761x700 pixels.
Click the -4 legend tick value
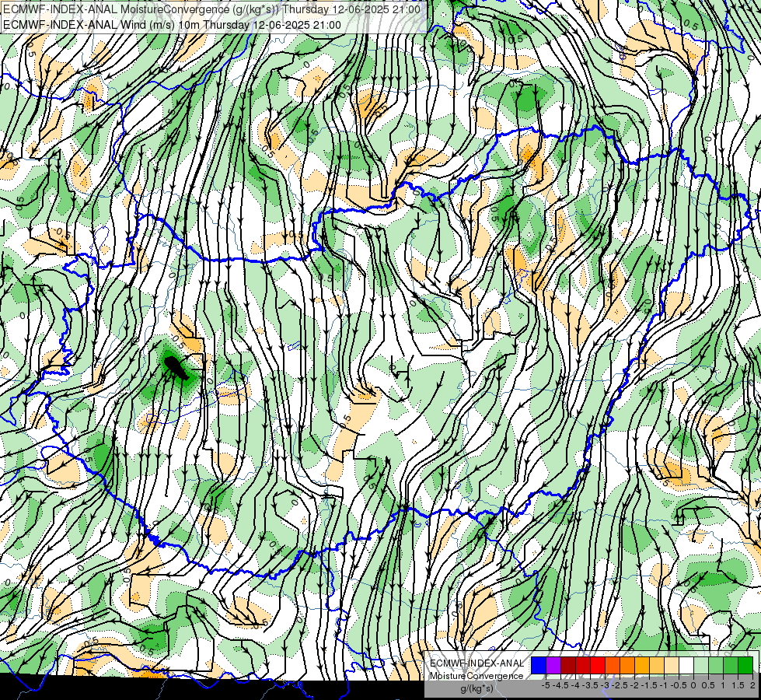click(576, 685)
